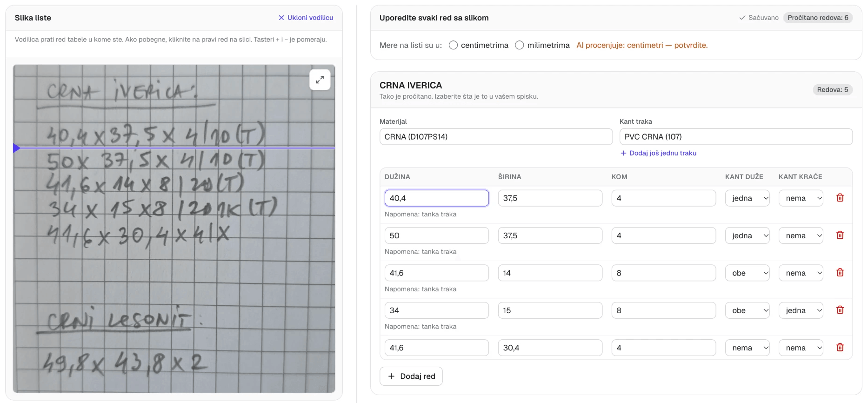Click the Dužina field with value 50
This screenshot has width=868, height=403.
[437, 235]
